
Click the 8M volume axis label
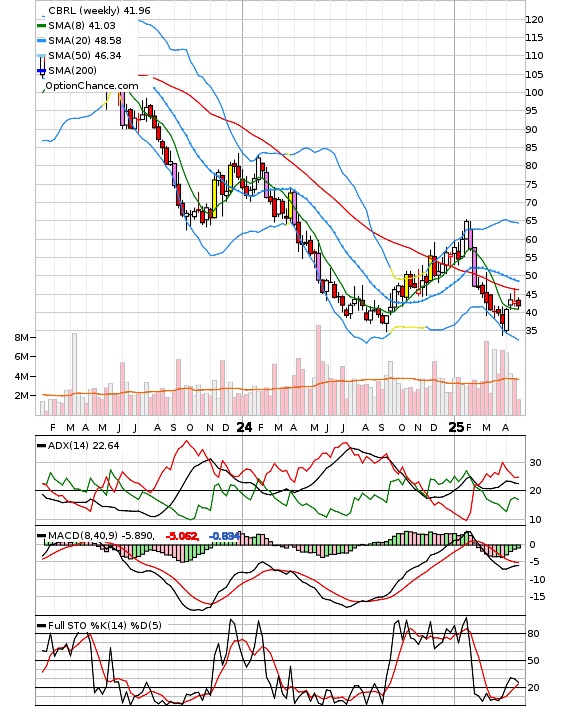coord(22,337)
